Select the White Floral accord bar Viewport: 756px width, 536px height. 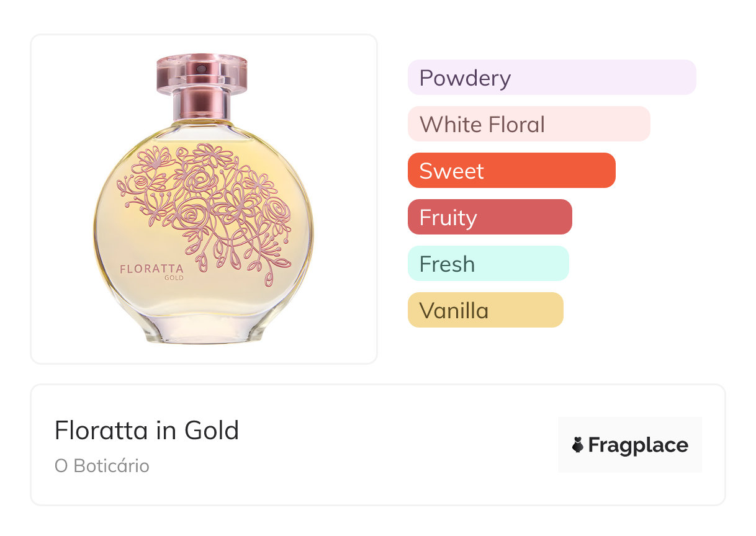point(528,124)
